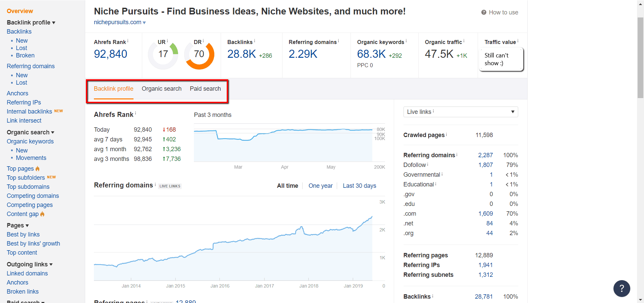This screenshot has width=644, height=303.
Task: Select the All time chart range
Action: [287, 186]
